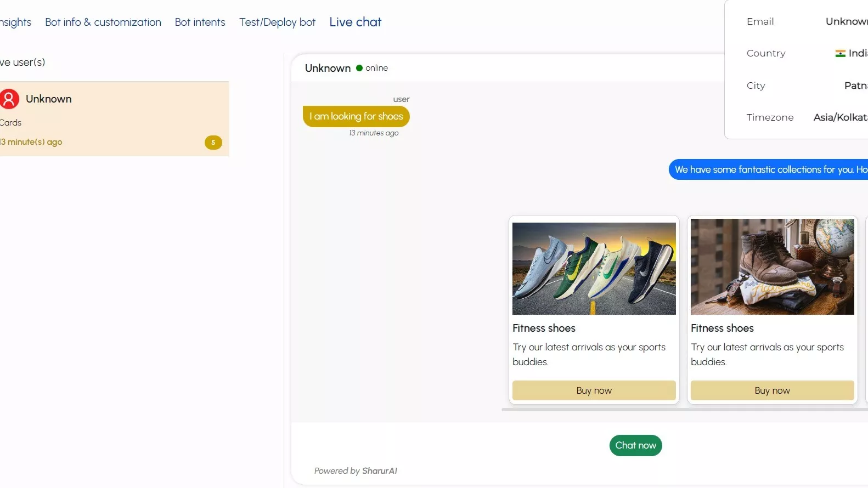
Task: Click the Asia/Kolkata timezone value
Action: pyautogui.click(x=840, y=117)
